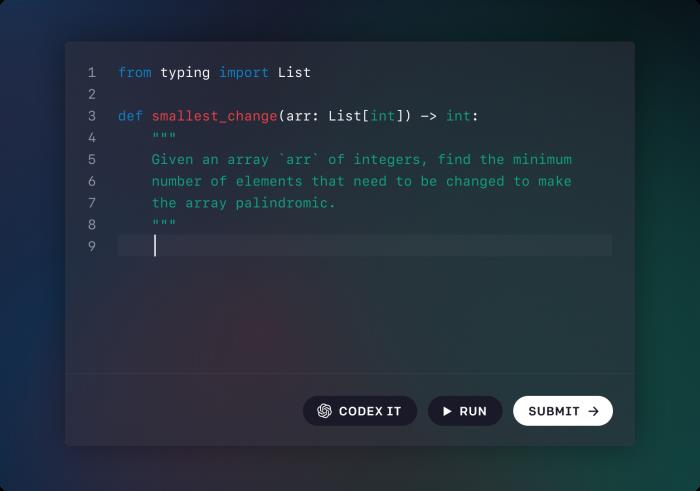
Task: Click line number 9 in gutter
Action: click(92, 246)
